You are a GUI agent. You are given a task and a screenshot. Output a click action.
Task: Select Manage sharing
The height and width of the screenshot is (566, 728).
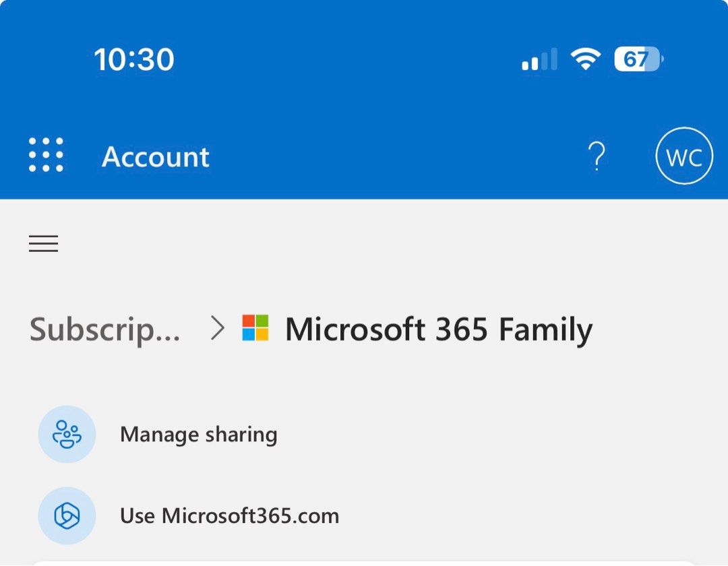click(x=198, y=434)
